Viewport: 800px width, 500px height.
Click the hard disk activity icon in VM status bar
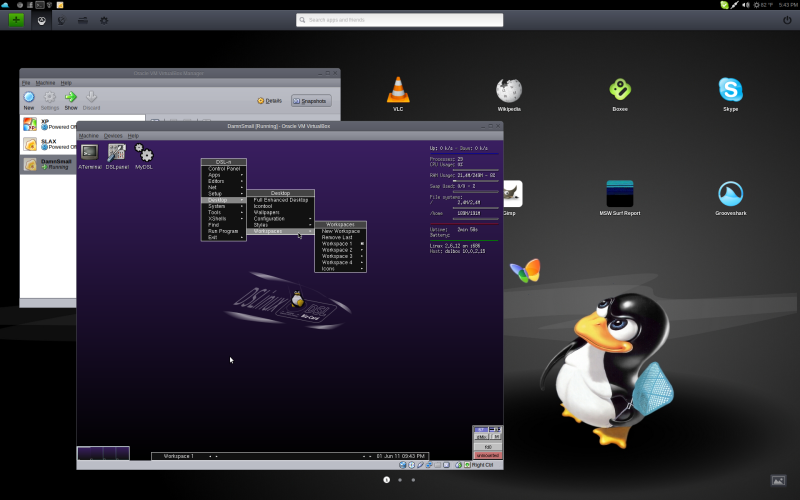click(x=403, y=465)
